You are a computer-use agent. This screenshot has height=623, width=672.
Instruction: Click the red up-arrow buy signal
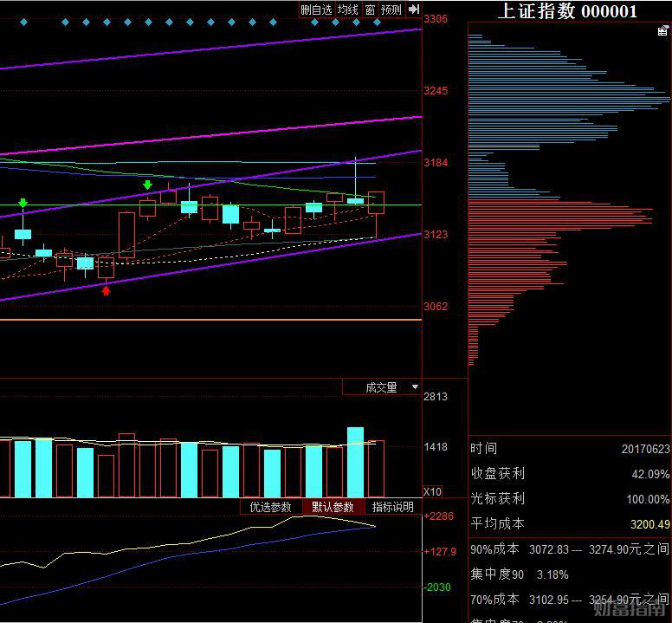[106, 291]
